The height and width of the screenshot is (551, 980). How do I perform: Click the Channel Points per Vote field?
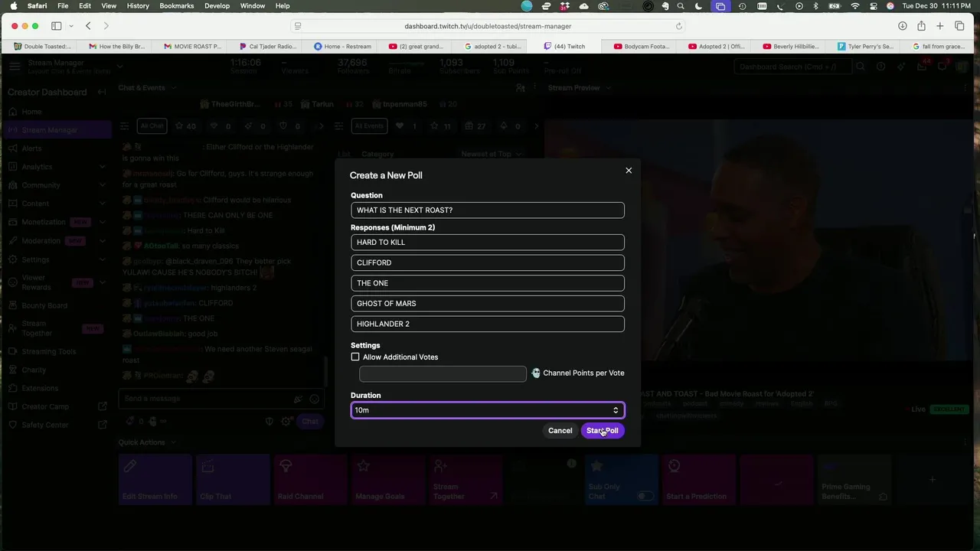point(443,373)
